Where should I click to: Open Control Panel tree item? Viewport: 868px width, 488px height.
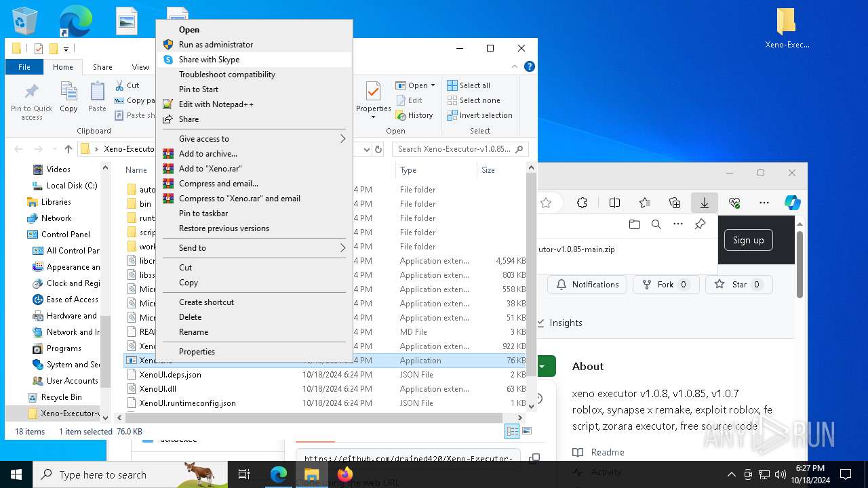(x=65, y=235)
